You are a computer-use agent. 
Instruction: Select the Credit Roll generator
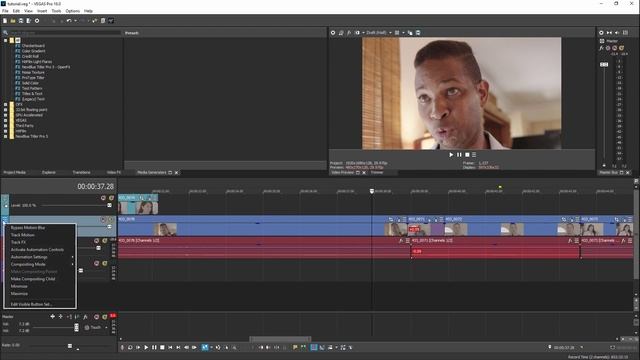point(30,56)
